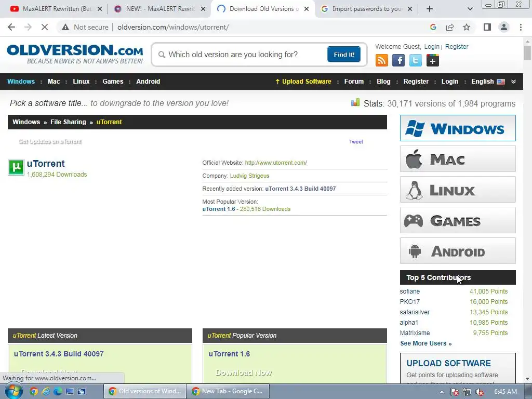Image resolution: width=532 pixels, height=399 pixels.
Task: Open a new tab with plus button
Action: coord(430,9)
